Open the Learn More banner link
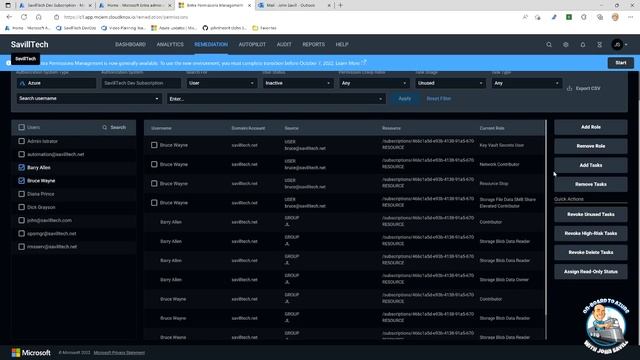Screen dimensions: 640x360 coord(351,63)
